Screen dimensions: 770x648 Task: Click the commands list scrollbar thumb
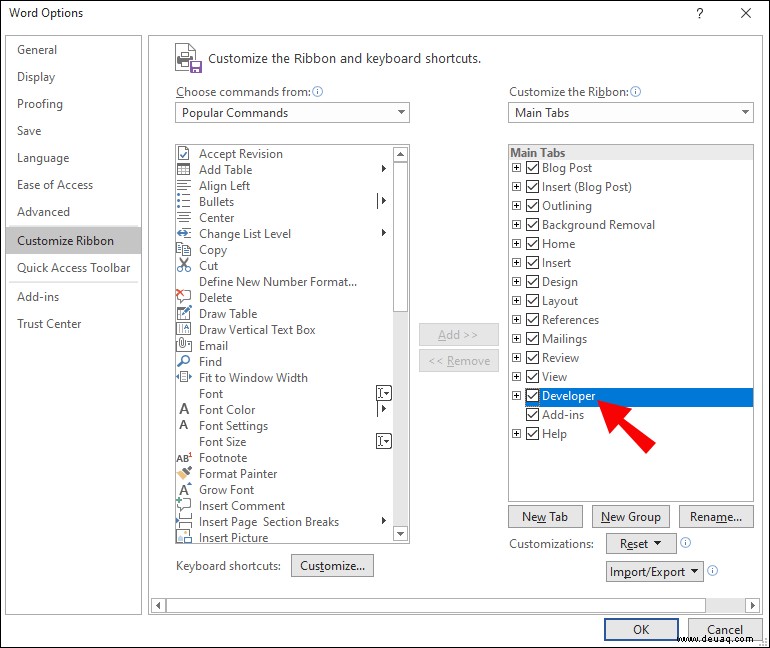(401, 237)
